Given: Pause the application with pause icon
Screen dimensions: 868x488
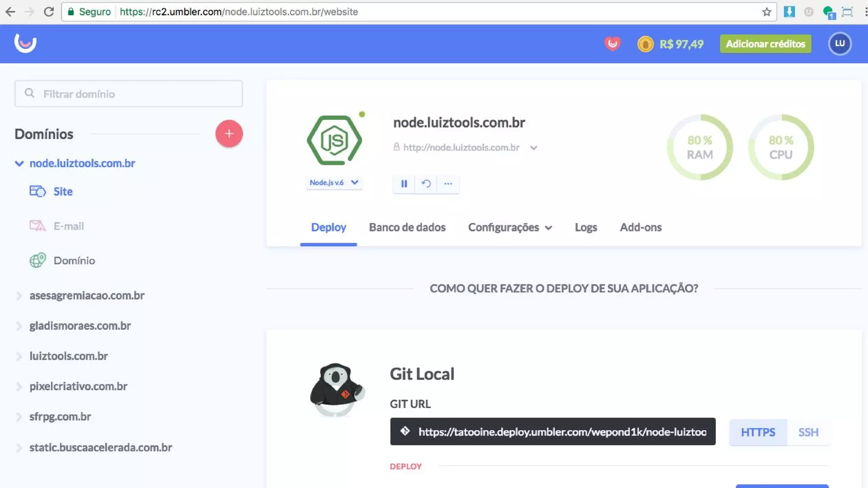Looking at the screenshot, I should 404,184.
